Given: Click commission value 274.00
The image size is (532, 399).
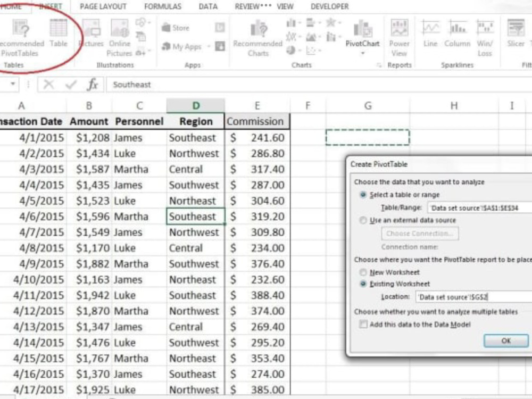Looking at the screenshot, I should click(257, 374).
